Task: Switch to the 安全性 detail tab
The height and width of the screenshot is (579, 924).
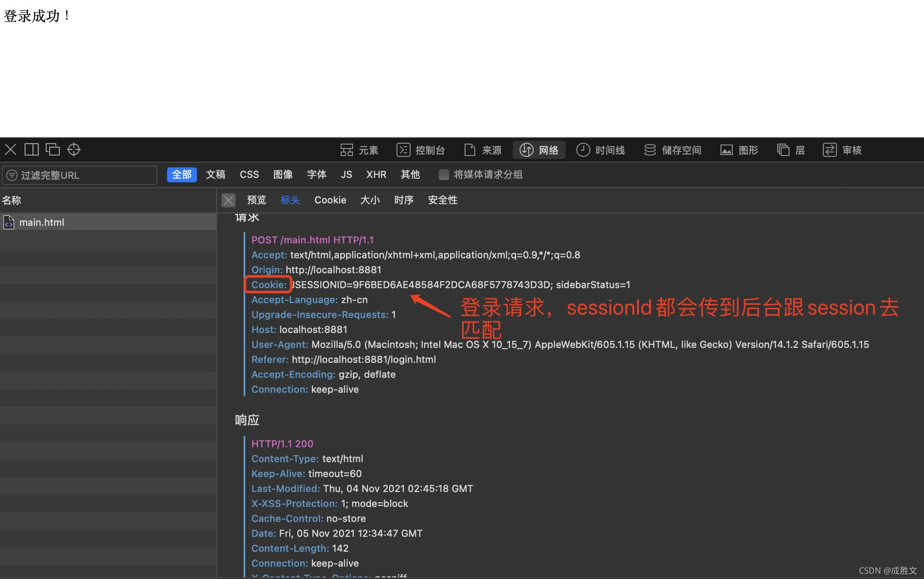Action: pyautogui.click(x=443, y=200)
